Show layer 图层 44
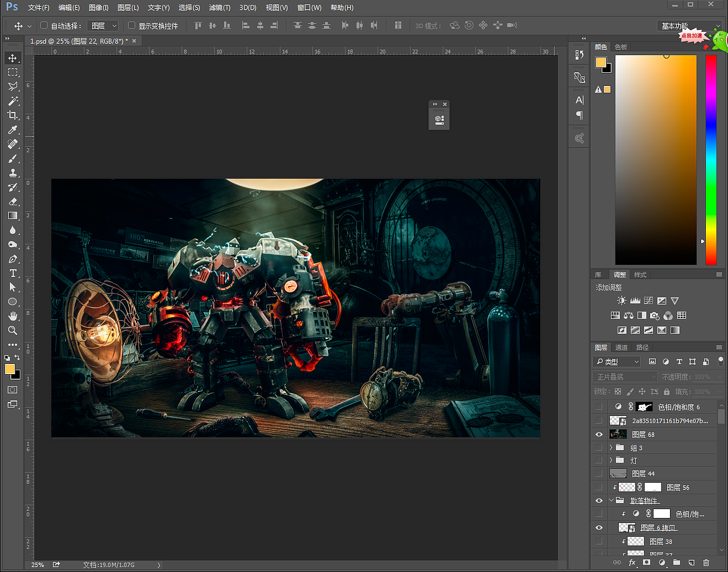The width and height of the screenshot is (728, 572). click(x=599, y=474)
